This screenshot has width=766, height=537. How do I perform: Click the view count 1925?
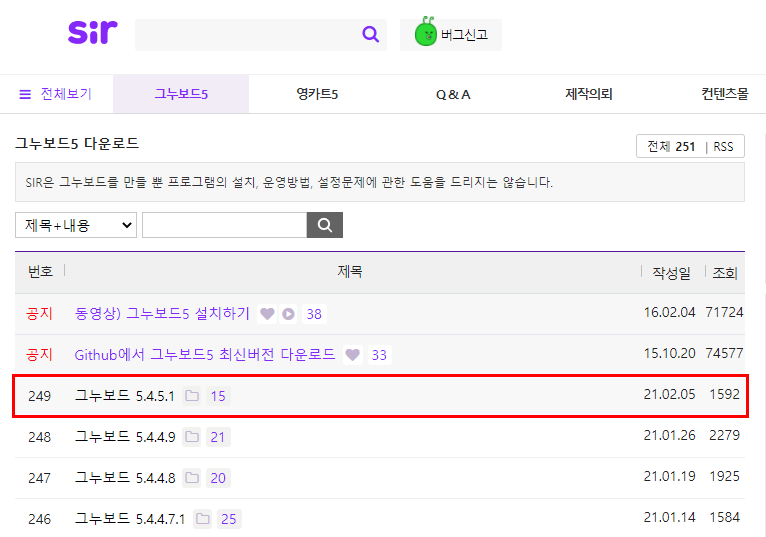[724, 476]
